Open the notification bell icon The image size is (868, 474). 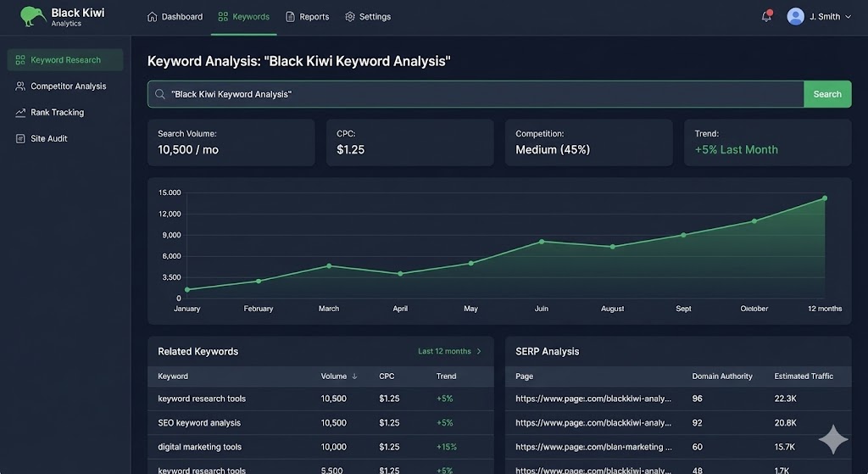(766, 16)
